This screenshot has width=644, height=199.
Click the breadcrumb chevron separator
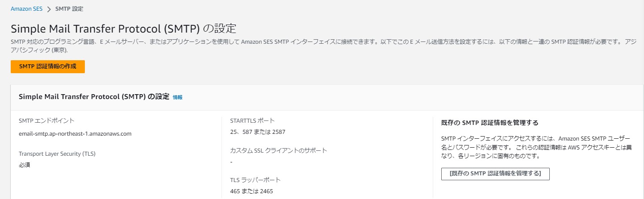pos(49,9)
